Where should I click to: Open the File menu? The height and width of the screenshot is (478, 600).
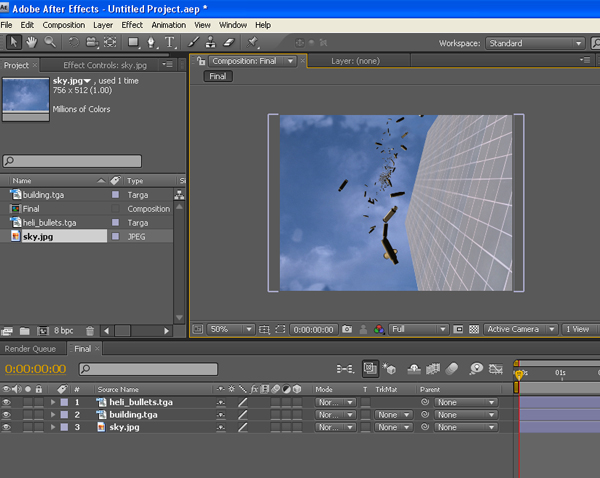coord(7,25)
